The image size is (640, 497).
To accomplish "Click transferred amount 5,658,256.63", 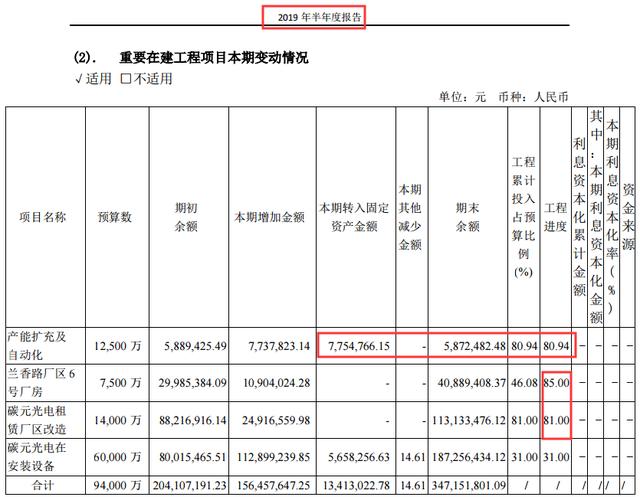I will 359,457.
